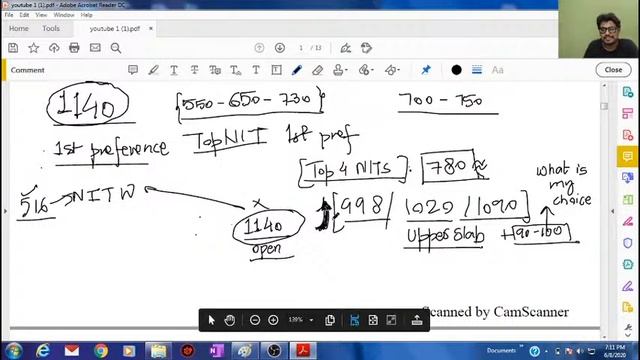Select the pencil drawing tool
This screenshot has width=640, height=360.
coord(297,70)
